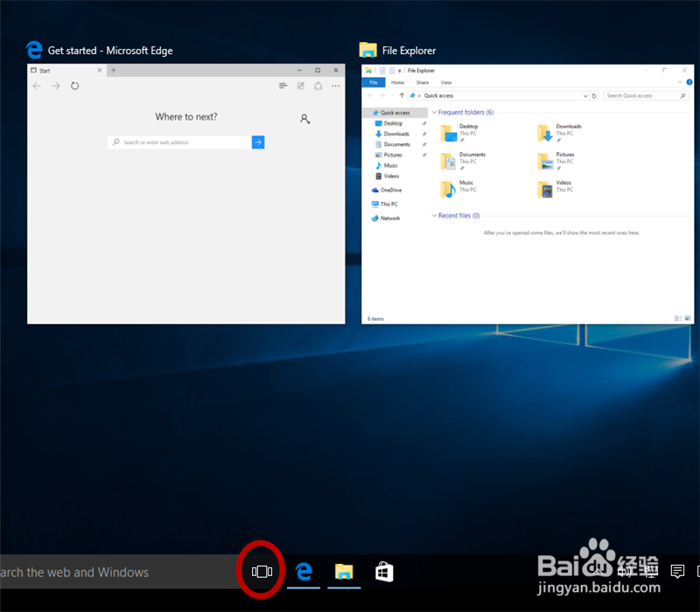Screen dimensions: 700x612
Task: Click address bar refresh button
Action: point(594,96)
